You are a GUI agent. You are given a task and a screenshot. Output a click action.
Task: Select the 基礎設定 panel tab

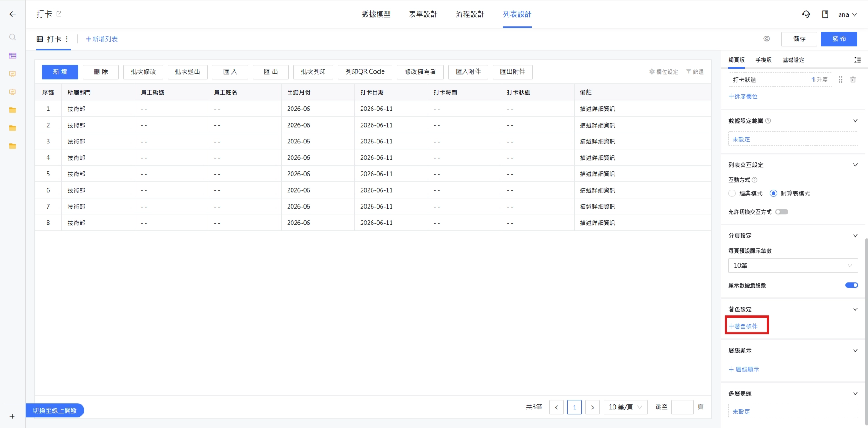(x=793, y=60)
